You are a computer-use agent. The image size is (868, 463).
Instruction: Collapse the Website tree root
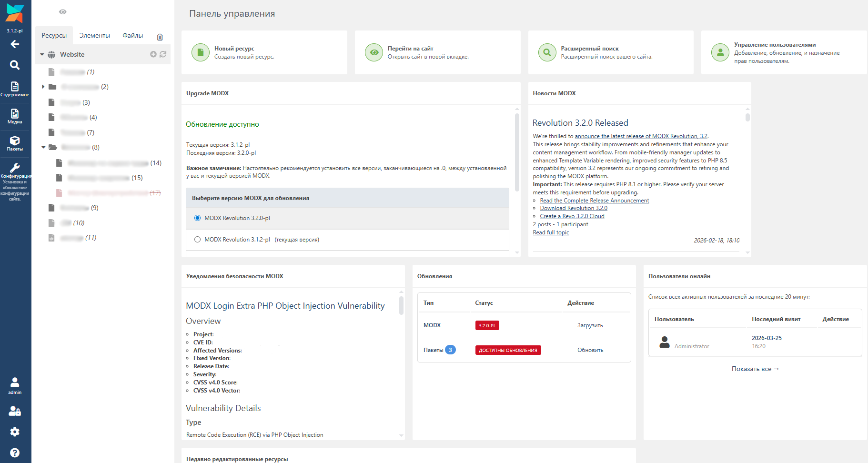[x=42, y=55]
